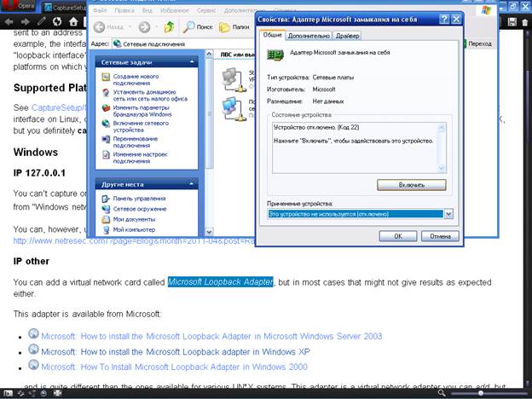Click the Opera home icon
The height and width of the screenshot is (399, 532).
pyautogui.click(x=73, y=21)
